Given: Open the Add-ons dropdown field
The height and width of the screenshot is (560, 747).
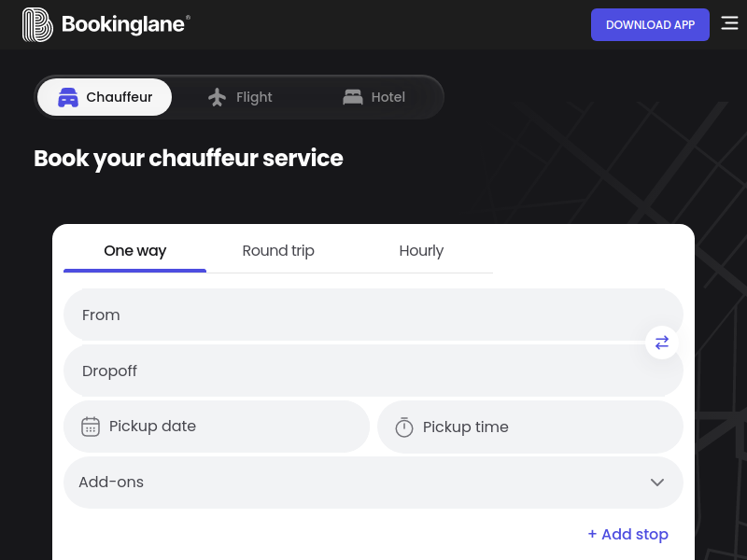Looking at the screenshot, I should 373,483.
